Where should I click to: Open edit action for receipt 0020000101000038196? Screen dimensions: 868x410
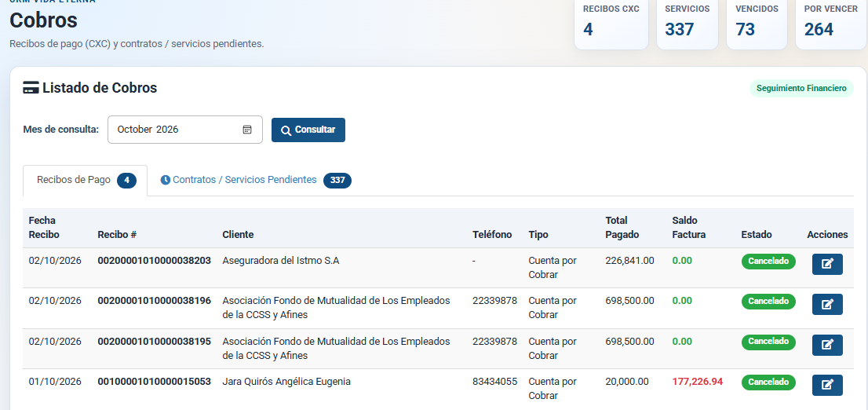pyautogui.click(x=827, y=304)
